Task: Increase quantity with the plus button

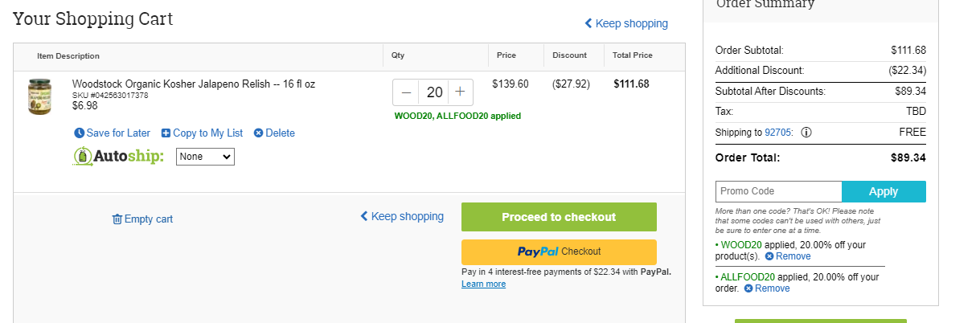Action: tap(460, 92)
